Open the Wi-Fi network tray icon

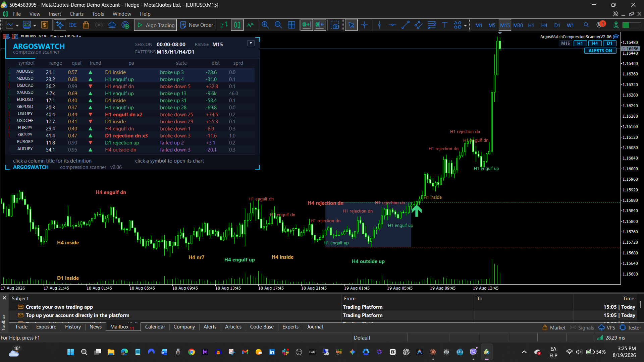[x=569, y=352]
